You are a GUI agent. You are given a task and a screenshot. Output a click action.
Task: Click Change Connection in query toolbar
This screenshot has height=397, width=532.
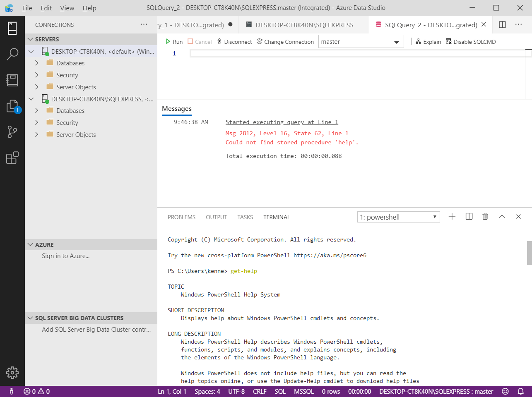(285, 42)
